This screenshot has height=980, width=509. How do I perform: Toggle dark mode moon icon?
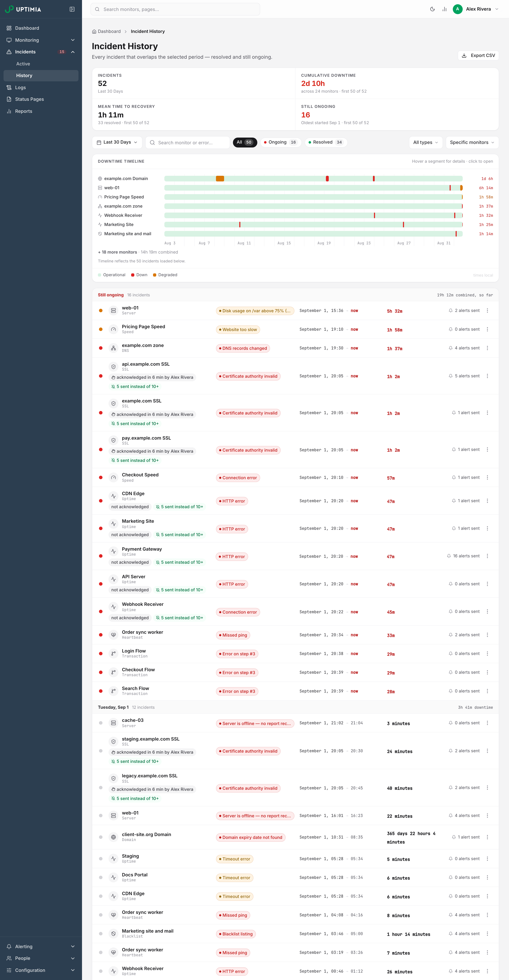click(x=432, y=9)
